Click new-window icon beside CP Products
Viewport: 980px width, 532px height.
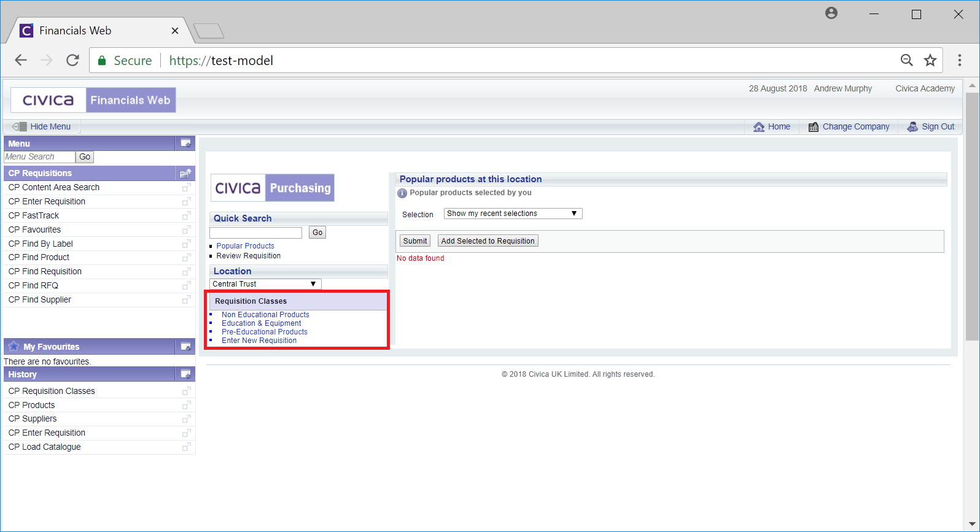coord(186,405)
